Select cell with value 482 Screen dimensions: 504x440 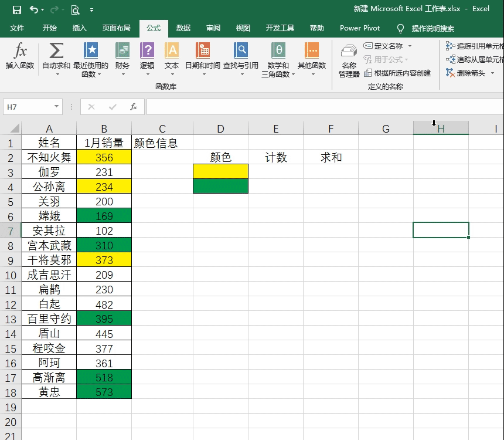(x=104, y=304)
